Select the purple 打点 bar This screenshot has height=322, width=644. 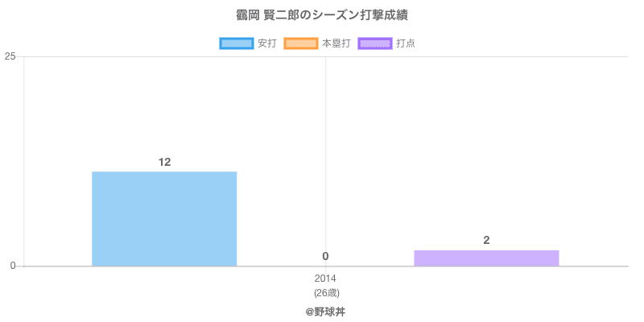[x=486, y=258]
